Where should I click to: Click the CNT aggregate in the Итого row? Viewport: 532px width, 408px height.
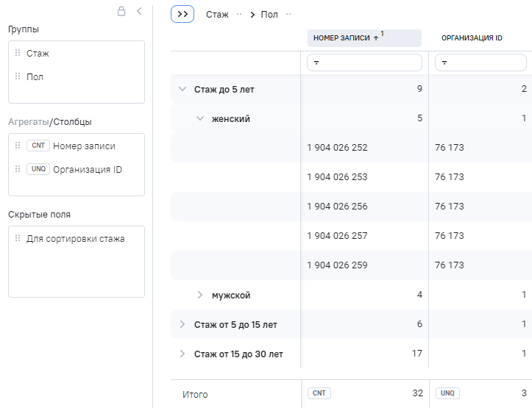pyautogui.click(x=319, y=393)
